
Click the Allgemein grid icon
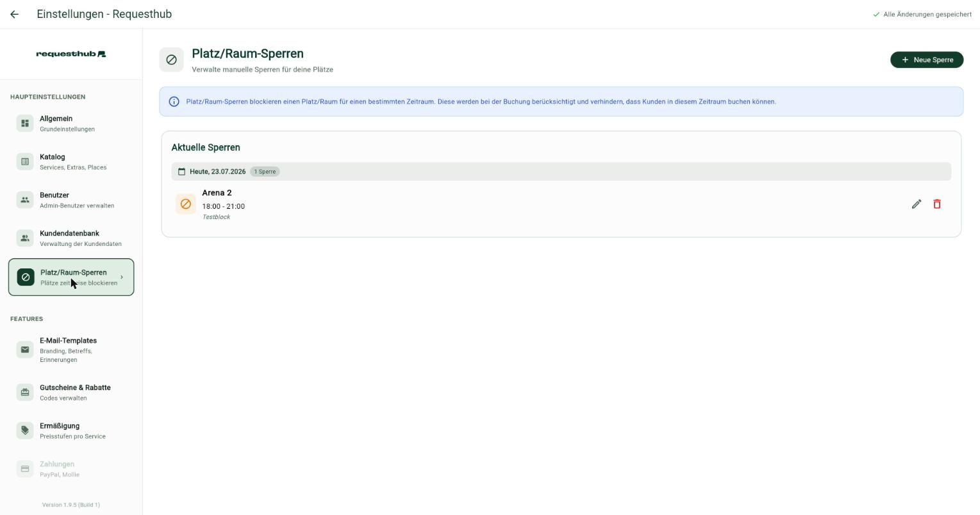coord(25,123)
